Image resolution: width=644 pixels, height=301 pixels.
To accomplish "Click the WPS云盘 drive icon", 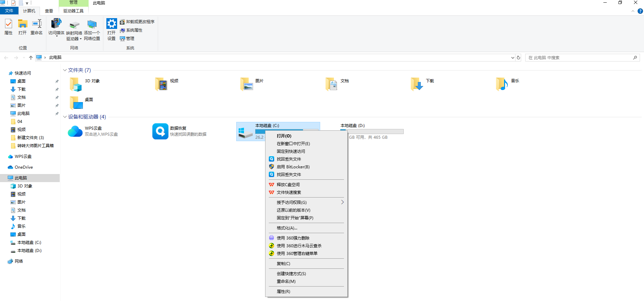I will pos(75,131).
